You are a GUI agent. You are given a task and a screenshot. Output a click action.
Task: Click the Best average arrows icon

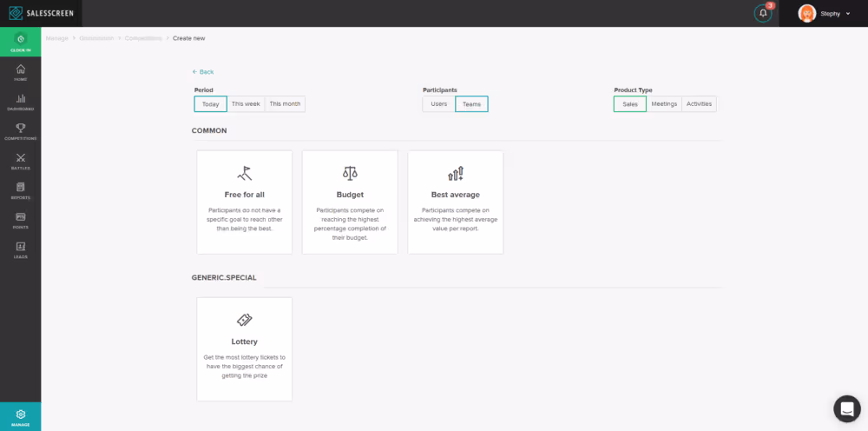click(456, 174)
